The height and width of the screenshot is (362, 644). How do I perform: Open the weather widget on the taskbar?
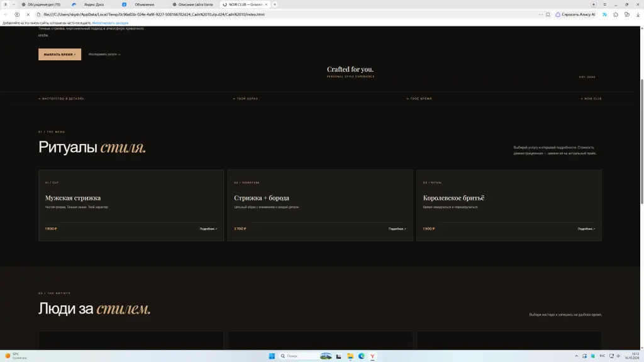tap(16, 356)
